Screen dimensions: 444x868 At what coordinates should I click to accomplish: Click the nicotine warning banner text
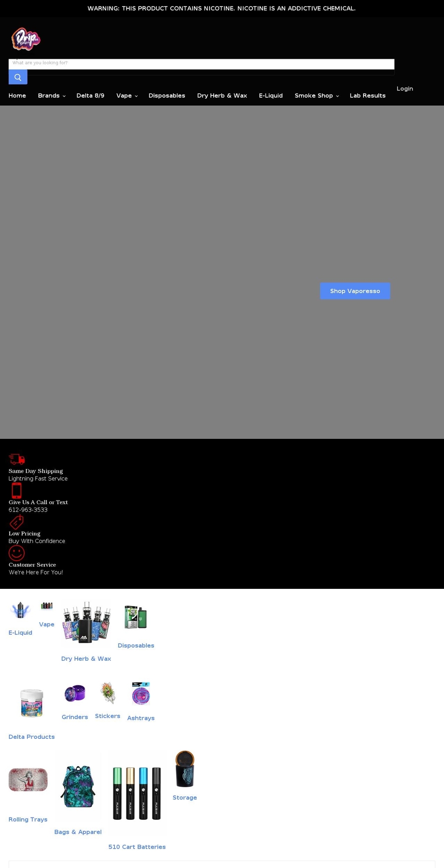pyautogui.click(x=222, y=8)
